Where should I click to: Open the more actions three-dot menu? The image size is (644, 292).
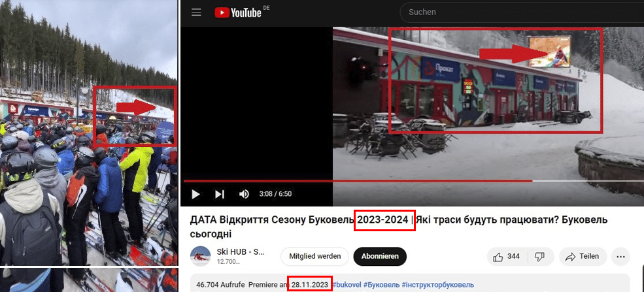(620, 256)
